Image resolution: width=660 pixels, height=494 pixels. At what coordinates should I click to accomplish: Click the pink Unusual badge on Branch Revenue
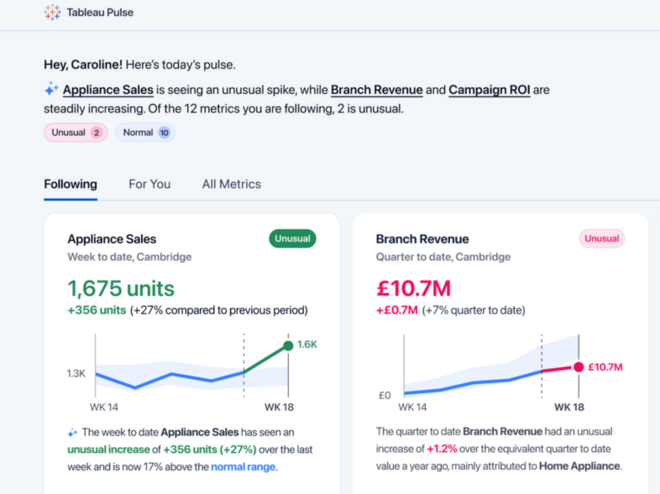[x=601, y=239]
